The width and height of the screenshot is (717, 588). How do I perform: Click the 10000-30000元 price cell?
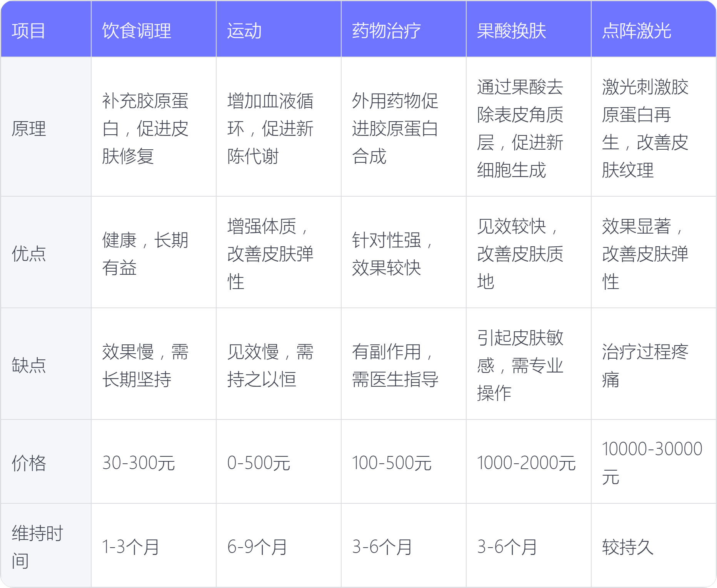click(x=652, y=463)
